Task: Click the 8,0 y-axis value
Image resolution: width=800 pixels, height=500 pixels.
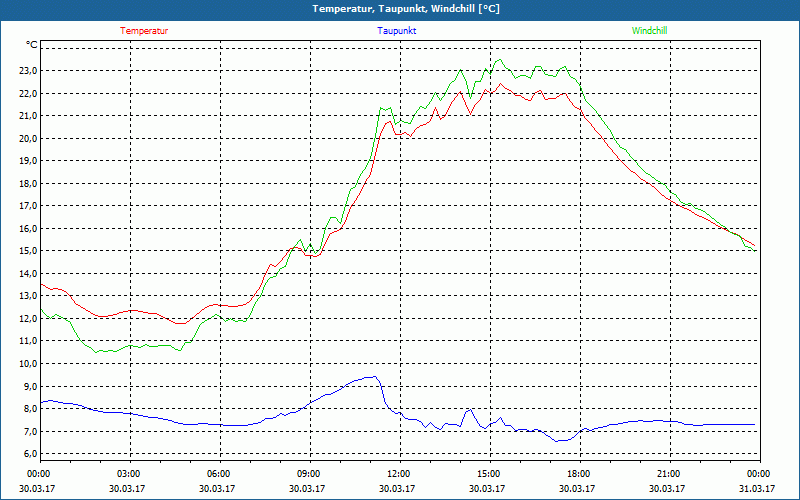Action: pos(30,409)
